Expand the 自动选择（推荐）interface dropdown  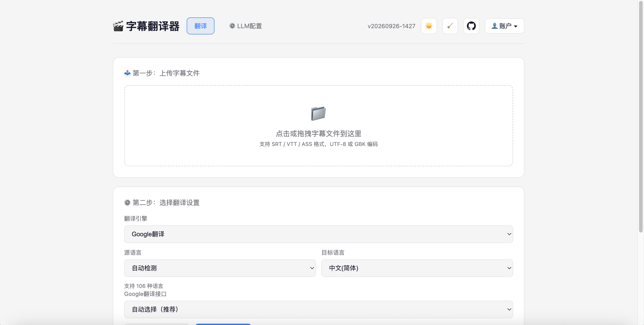[x=318, y=309]
